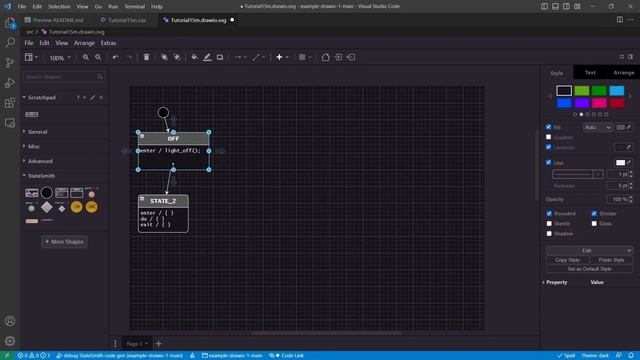Pick the second orange history circle shape
This screenshot has height=360, width=640.
tap(91, 207)
